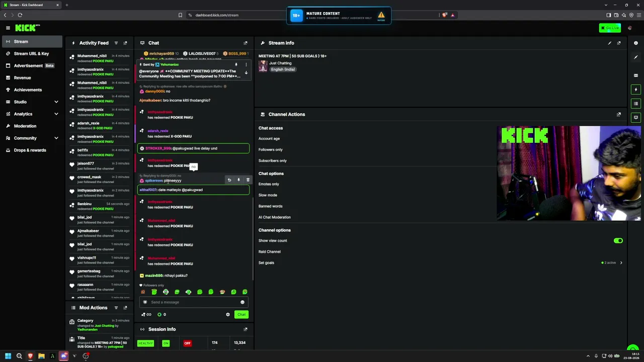Go to Advertisement Beta section
Viewport: 644px width, 362px height.
[x=32, y=66]
